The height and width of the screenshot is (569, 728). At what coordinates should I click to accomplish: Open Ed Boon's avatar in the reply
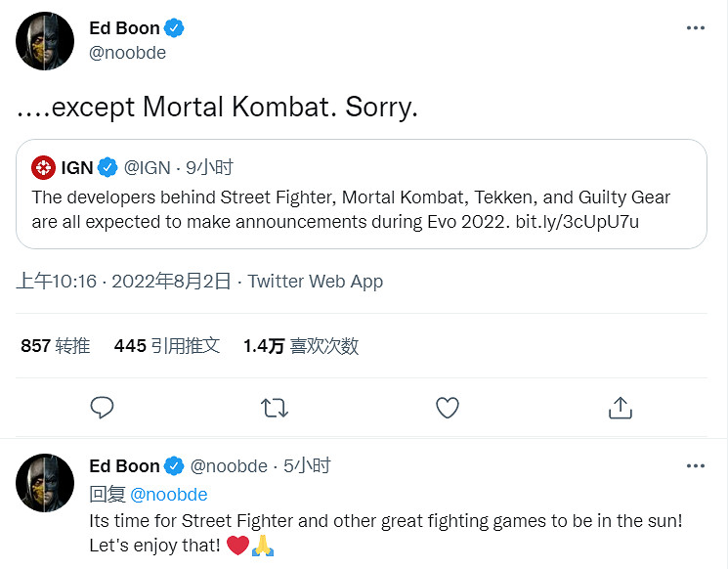tap(45, 484)
